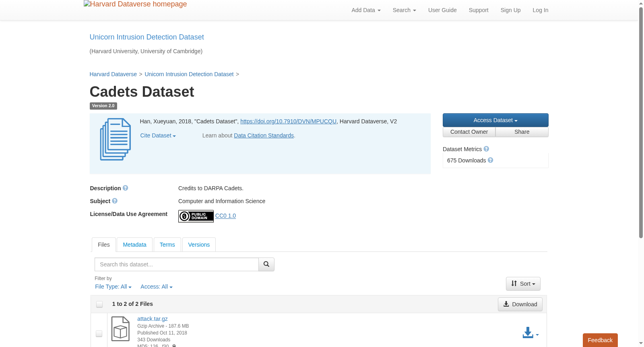Viewport: 644px width, 347px height.
Task: Click the Search this dataset input field
Action: 177,264
